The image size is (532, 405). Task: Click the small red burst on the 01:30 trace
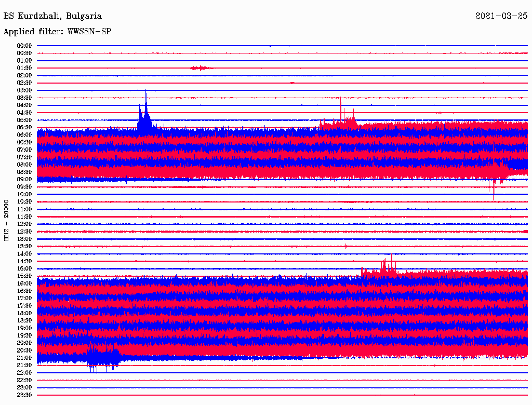[201, 68]
